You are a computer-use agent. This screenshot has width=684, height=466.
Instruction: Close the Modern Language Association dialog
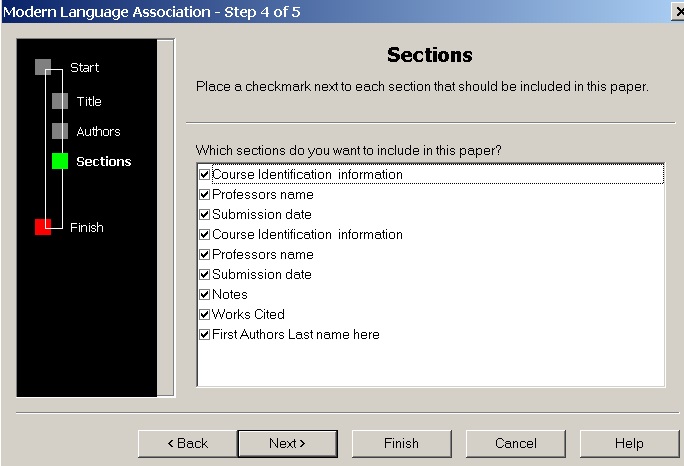(678, 12)
